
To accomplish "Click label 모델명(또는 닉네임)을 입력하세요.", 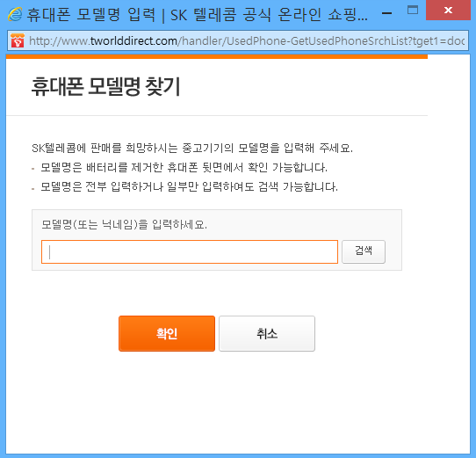I will tap(124, 224).
